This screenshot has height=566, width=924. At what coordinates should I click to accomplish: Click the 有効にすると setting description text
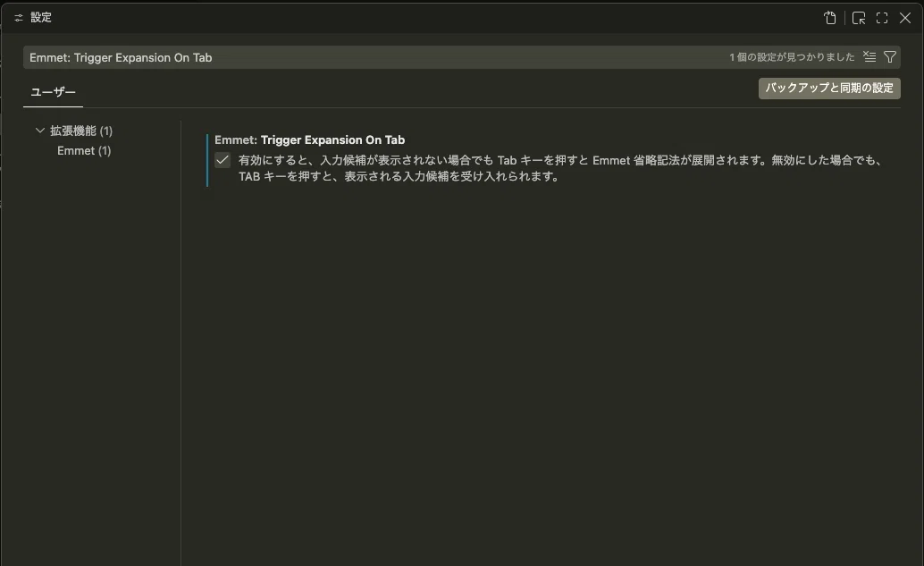(x=559, y=168)
